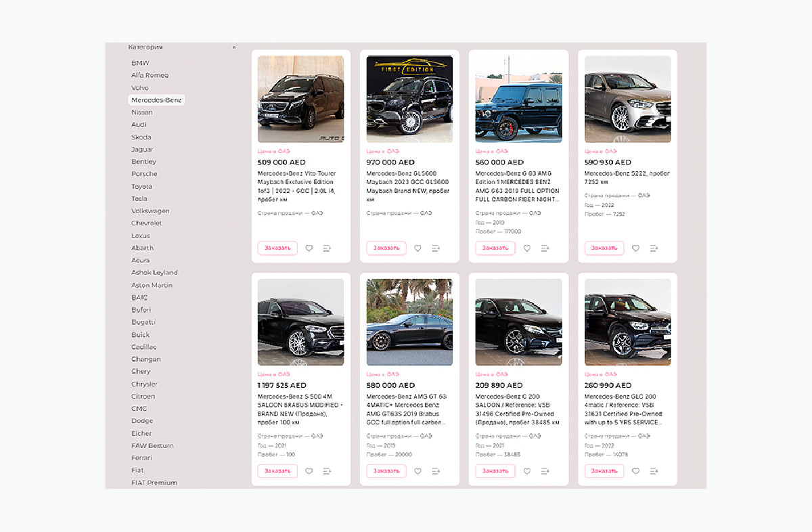Heart the S 500 4M Brabus listing
This screenshot has width=812, height=532.
(x=309, y=471)
